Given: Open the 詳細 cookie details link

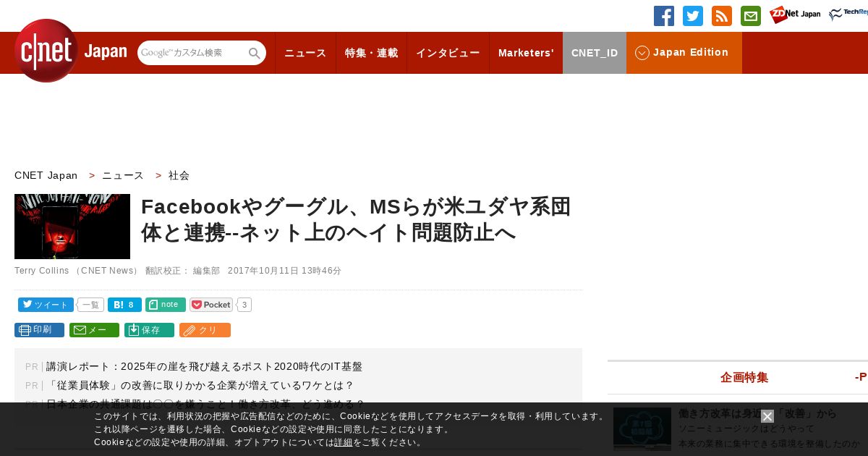Looking at the screenshot, I should (x=344, y=442).
